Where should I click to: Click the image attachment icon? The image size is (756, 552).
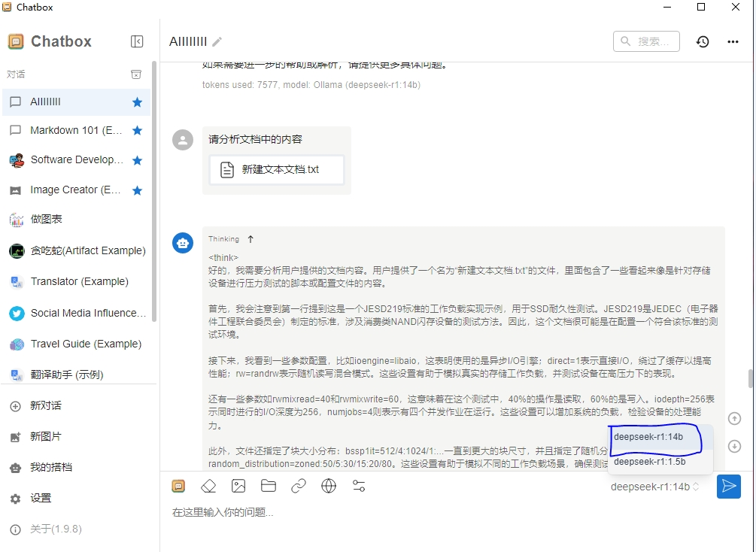(238, 486)
